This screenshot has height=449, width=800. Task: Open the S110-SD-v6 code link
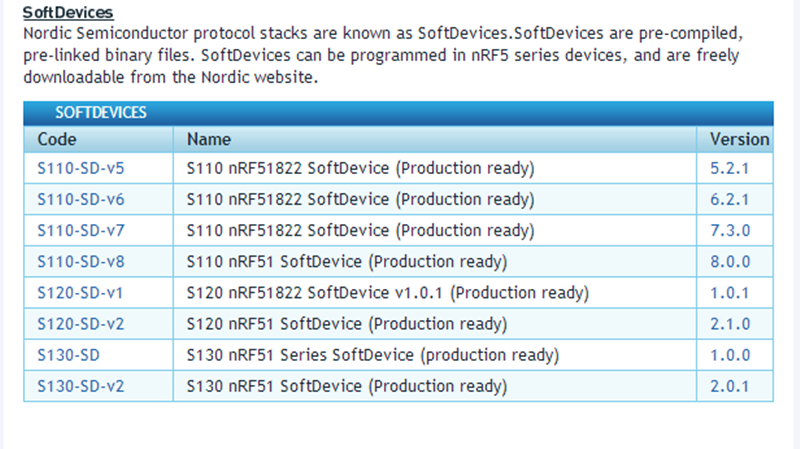(80, 199)
